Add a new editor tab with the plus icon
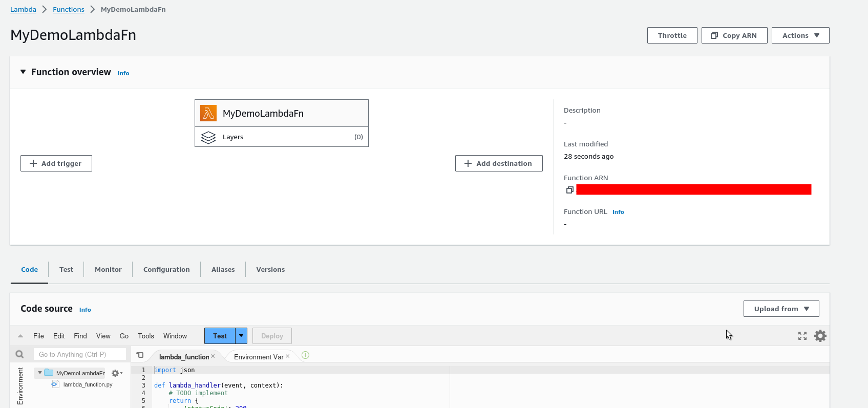Image resolution: width=868 pixels, height=408 pixels. 305,355
